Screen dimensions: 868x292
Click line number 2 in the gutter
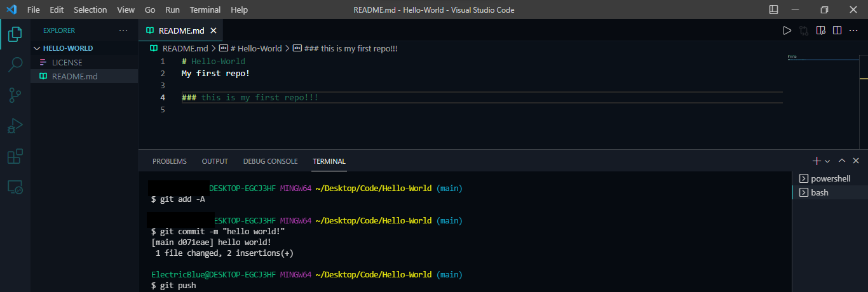163,74
